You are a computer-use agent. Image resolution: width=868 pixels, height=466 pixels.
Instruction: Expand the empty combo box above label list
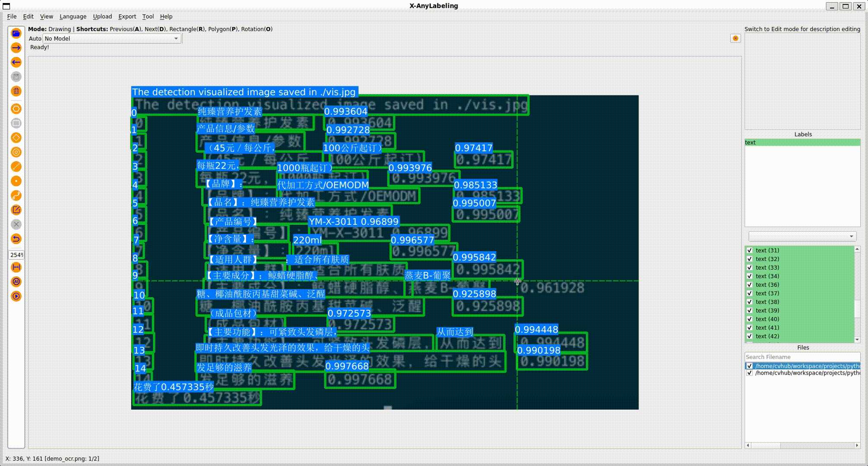click(x=802, y=236)
